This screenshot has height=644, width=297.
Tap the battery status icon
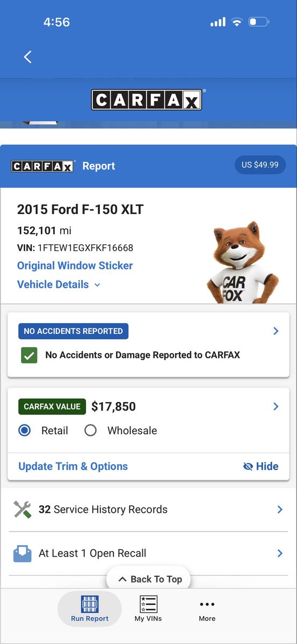(x=258, y=22)
